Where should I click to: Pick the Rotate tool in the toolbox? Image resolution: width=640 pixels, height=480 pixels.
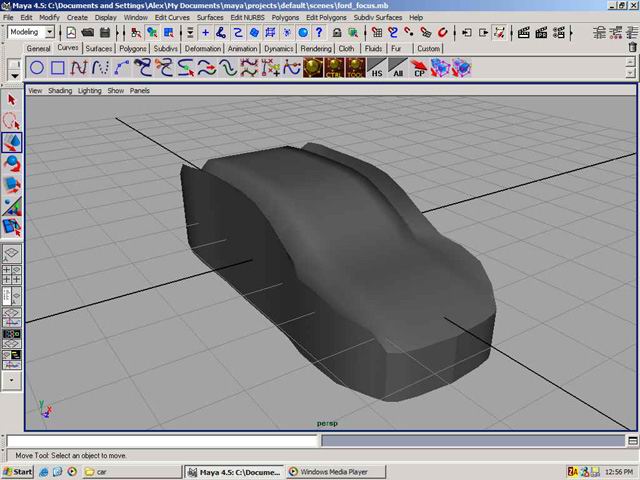point(12,163)
